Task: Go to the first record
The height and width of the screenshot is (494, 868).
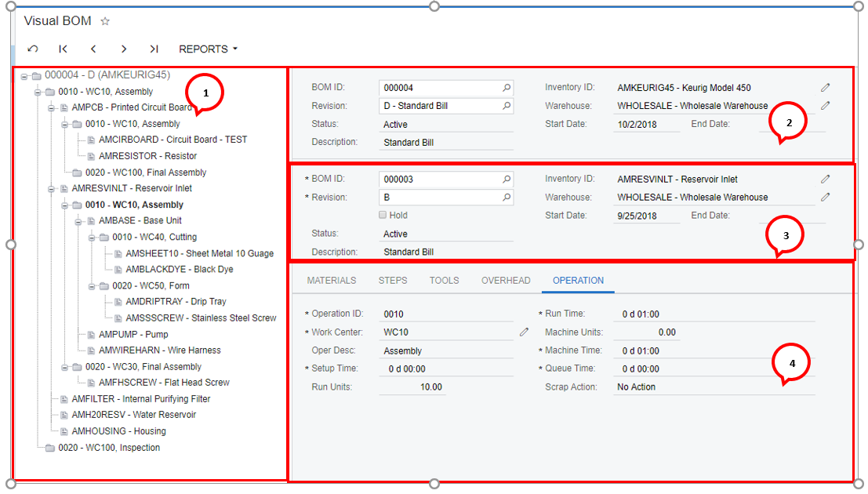Action: pos(64,49)
